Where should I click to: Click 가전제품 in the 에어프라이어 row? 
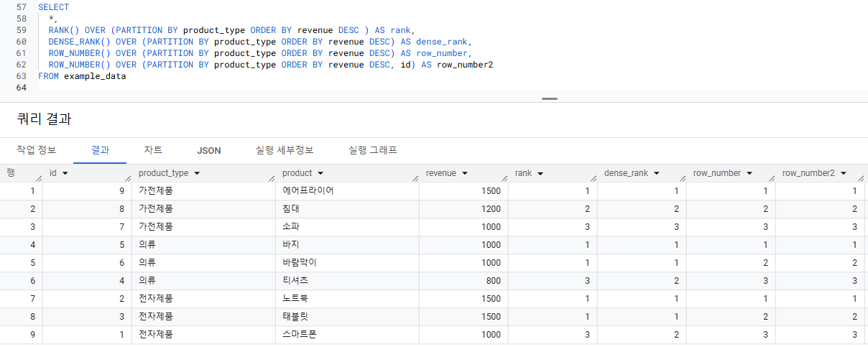156,191
